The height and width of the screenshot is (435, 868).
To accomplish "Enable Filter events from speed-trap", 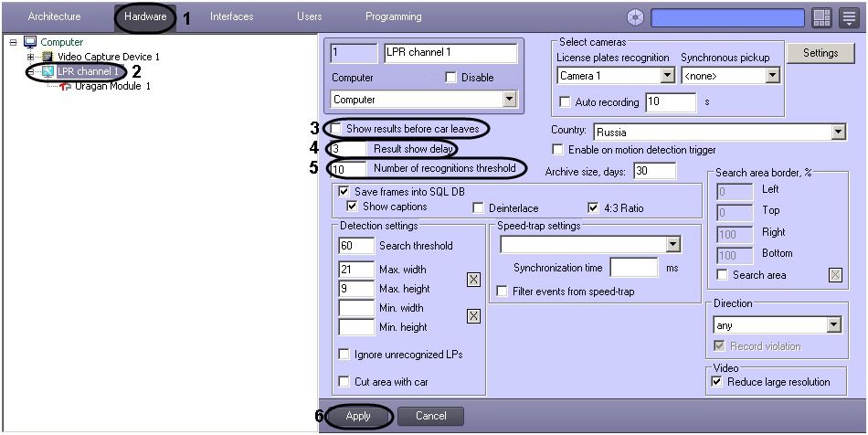I will [x=502, y=292].
